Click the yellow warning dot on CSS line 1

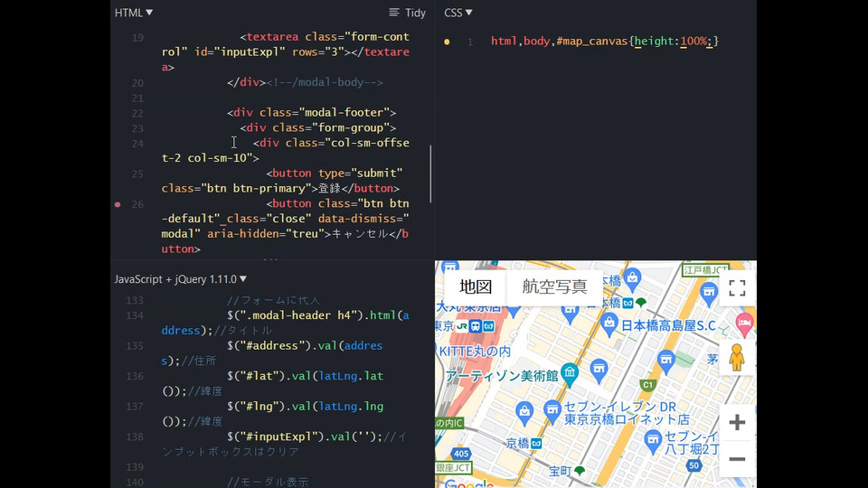(447, 42)
